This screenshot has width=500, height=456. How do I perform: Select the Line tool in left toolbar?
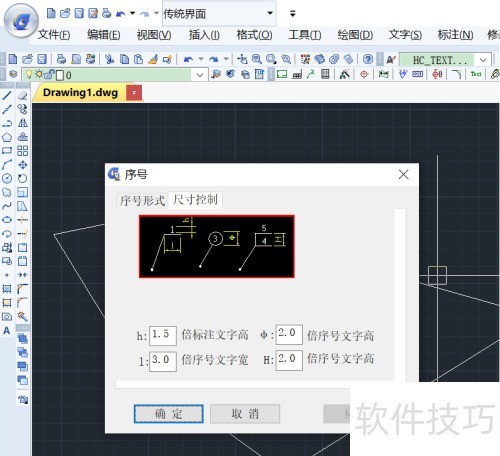[x=7, y=96]
